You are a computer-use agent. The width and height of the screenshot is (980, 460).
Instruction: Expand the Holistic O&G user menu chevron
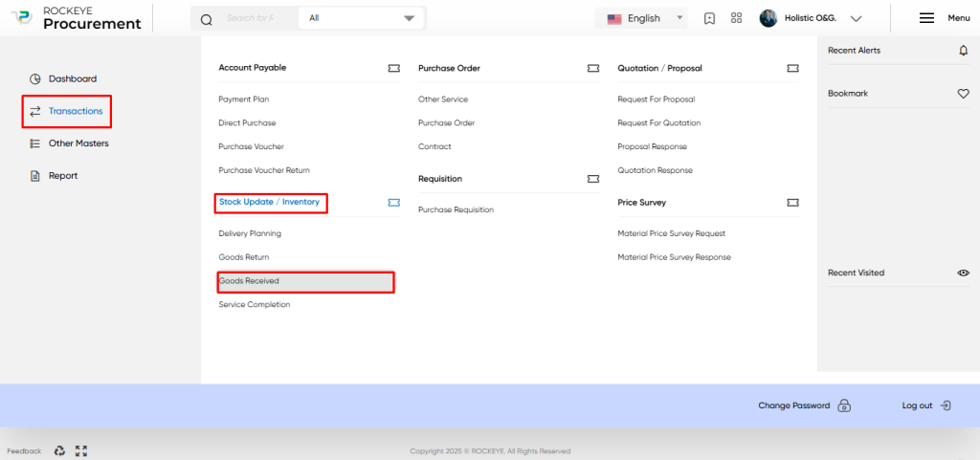857,19
